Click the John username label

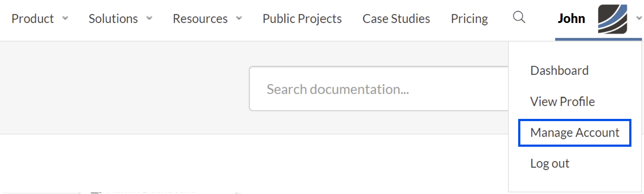click(571, 19)
